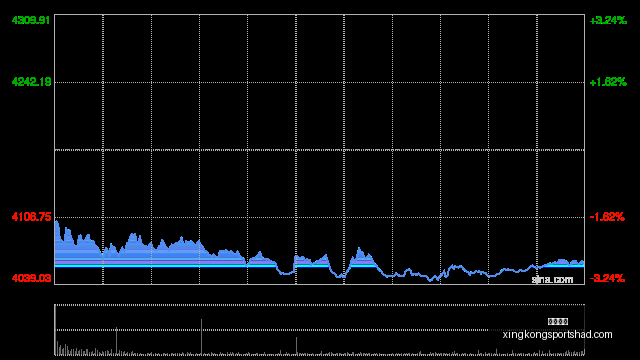Click the opening peak of the price line

(x=57, y=222)
